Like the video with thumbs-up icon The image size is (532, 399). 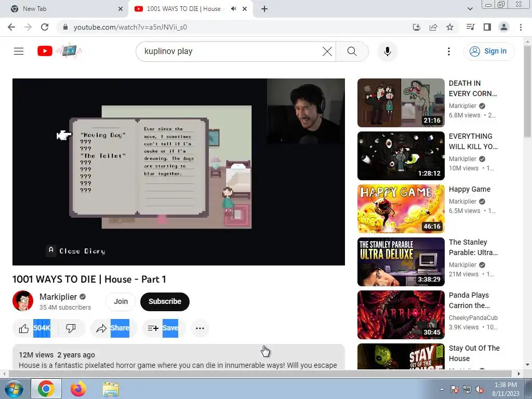pyautogui.click(x=24, y=328)
